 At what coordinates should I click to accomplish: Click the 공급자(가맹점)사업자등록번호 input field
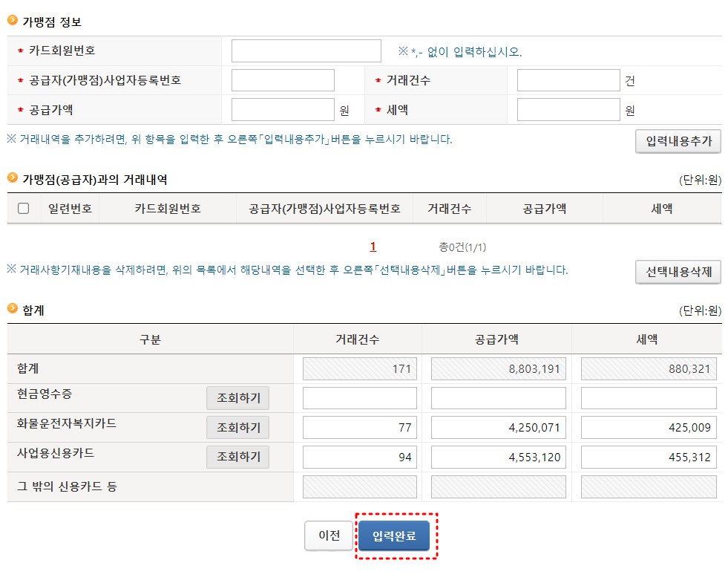click(283, 79)
